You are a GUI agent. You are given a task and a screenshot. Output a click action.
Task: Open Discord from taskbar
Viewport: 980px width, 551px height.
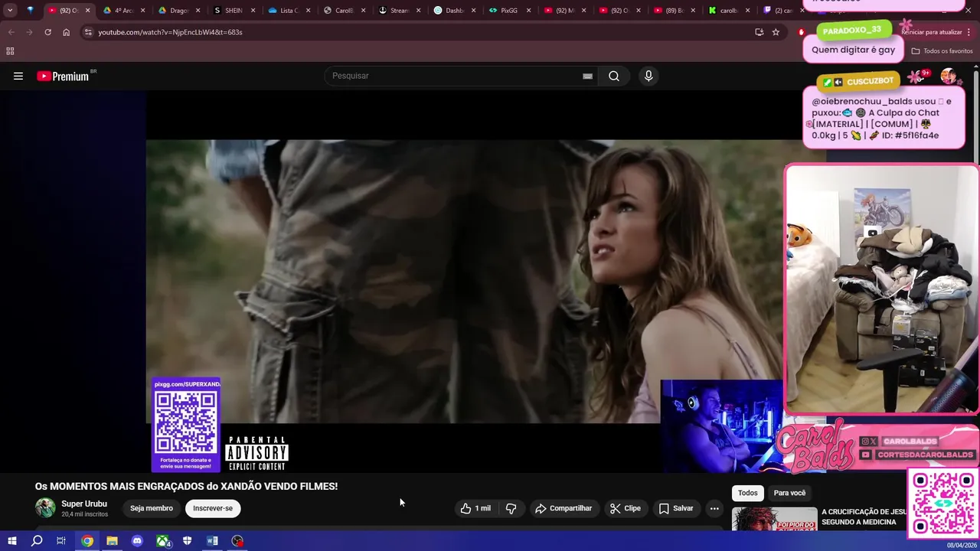[137, 541]
